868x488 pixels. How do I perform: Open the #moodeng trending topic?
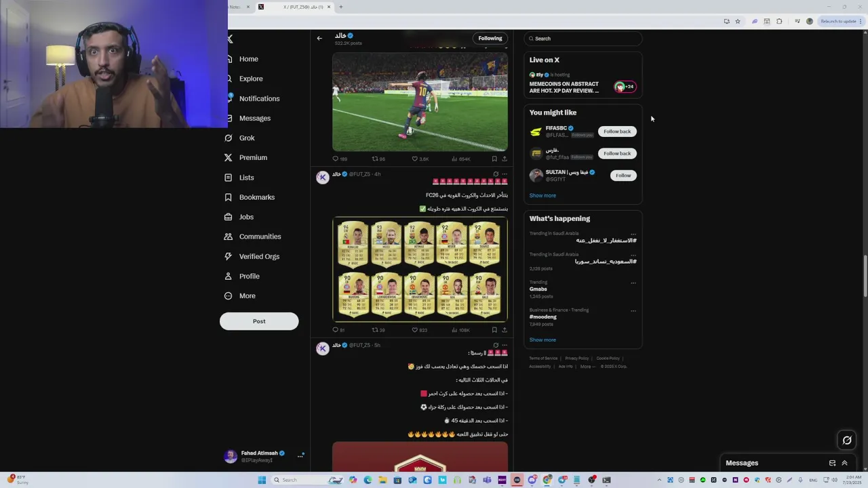click(x=543, y=317)
